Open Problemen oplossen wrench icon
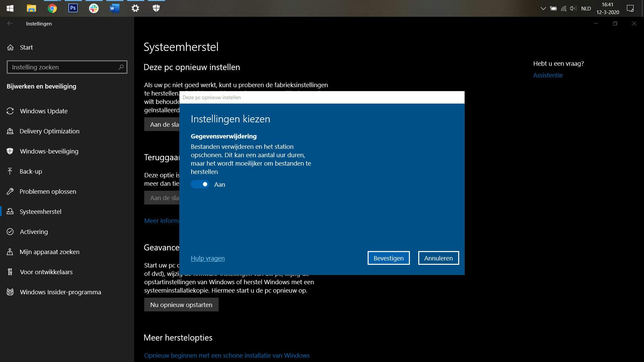Image resolution: width=644 pixels, height=362 pixels. pos(10,191)
